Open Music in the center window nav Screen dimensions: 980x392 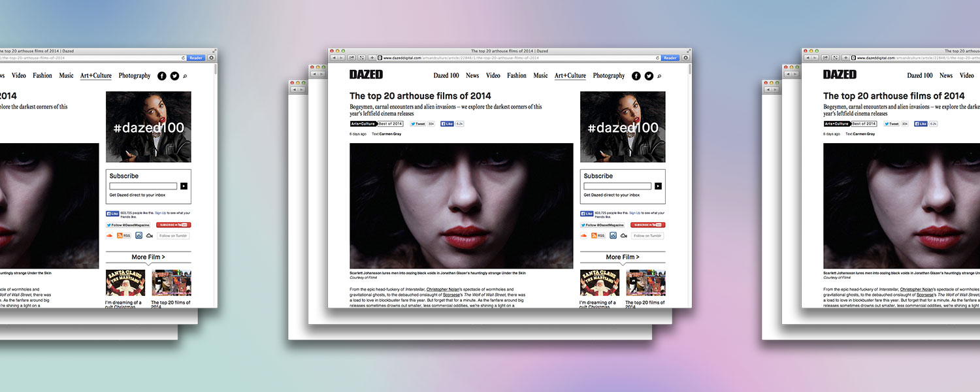click(x=541, y=76)
